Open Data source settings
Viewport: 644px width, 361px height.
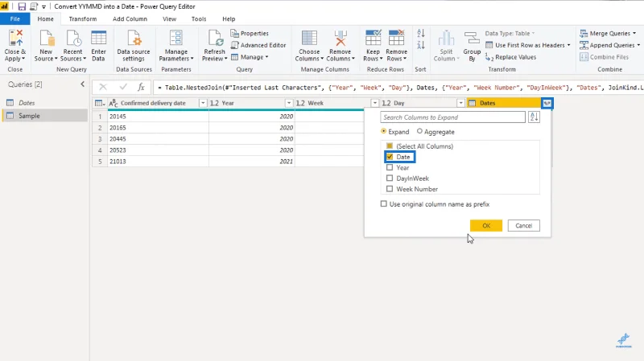click(x=134, y=46)
